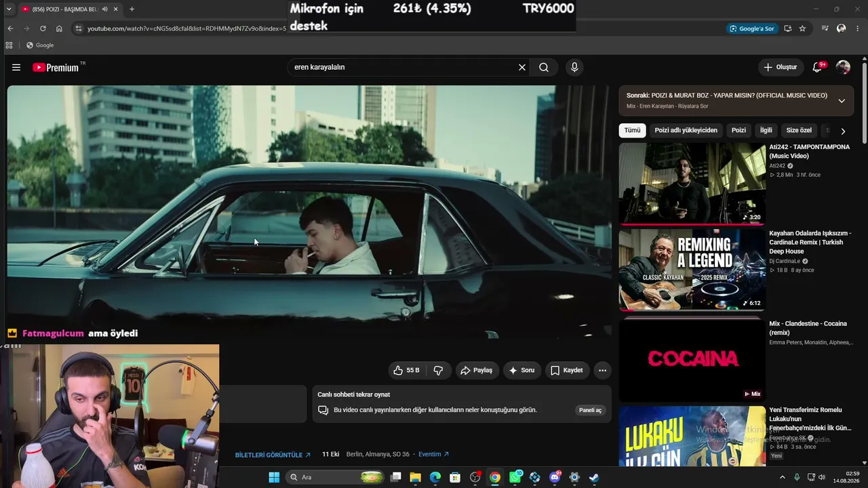Launch Microsoft Edge from the taskbar
The width and height of the screenshot is (868, 488).
coord(435,477)
